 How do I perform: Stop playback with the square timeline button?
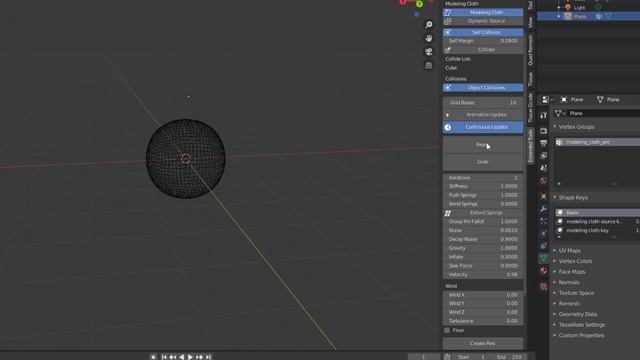153,357
